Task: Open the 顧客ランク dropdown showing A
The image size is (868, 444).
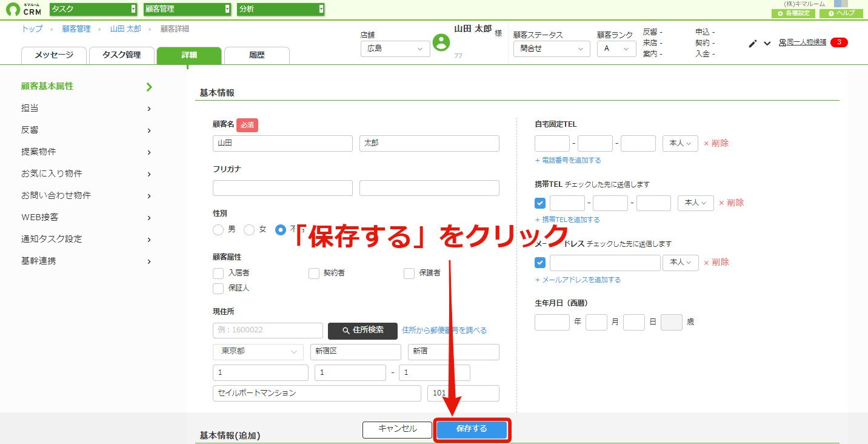Action: pos(616,49)
